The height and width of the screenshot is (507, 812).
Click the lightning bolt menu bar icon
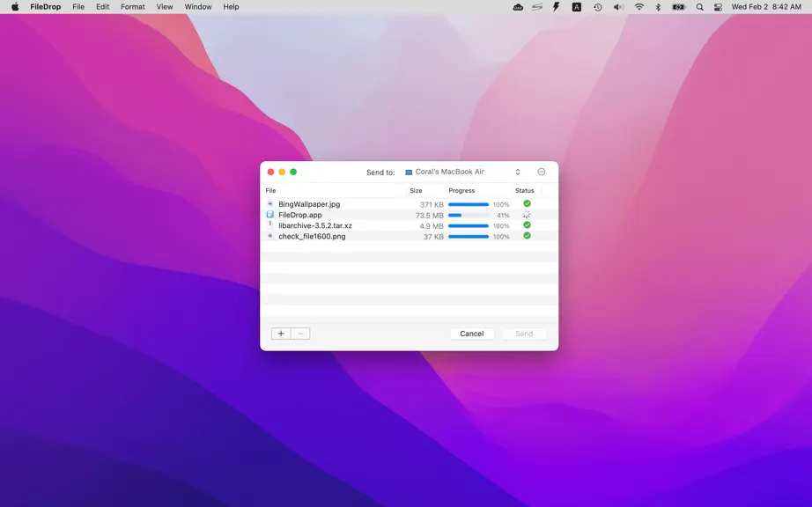[x=557, y=7]
